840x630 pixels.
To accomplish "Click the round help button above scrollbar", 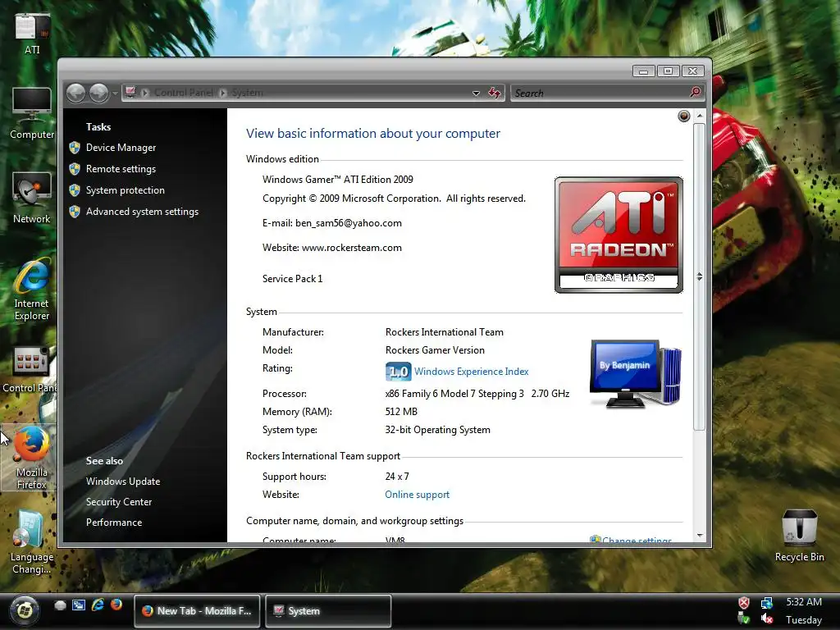I will coord(683,116).
